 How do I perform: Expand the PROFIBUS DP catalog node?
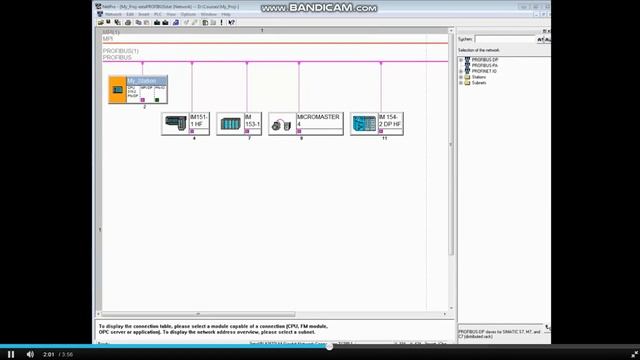click(x=461, y=60)
